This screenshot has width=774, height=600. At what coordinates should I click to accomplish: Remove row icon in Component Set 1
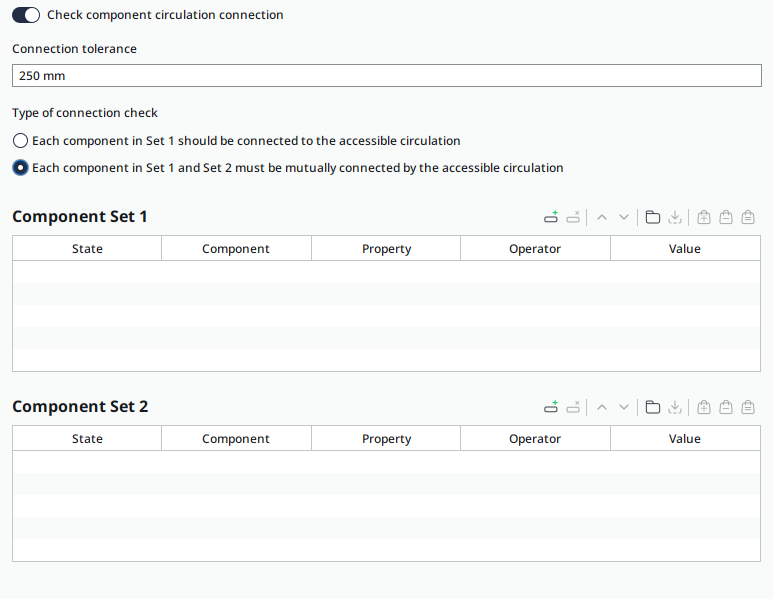tap(573, 217)
